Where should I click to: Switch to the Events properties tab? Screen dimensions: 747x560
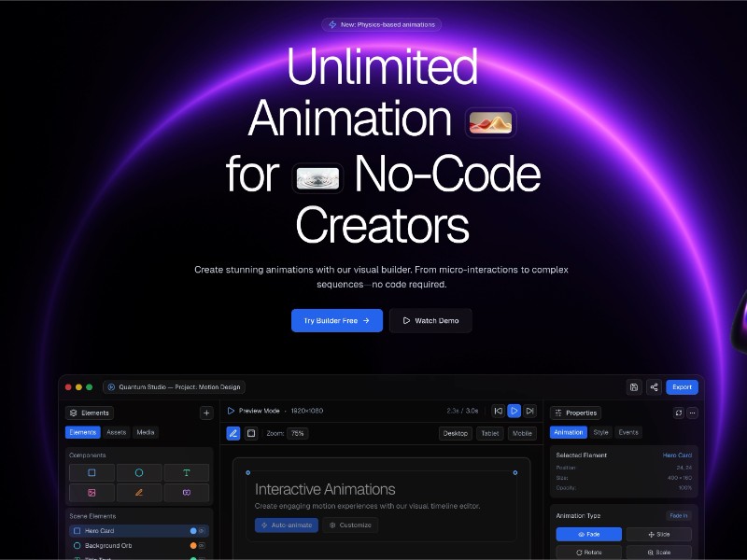628,432
